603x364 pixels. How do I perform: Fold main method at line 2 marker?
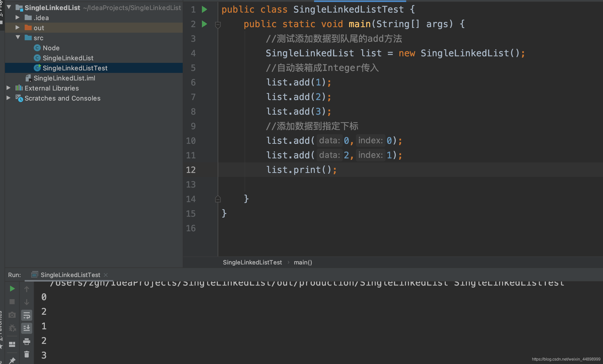coord(218,25)
